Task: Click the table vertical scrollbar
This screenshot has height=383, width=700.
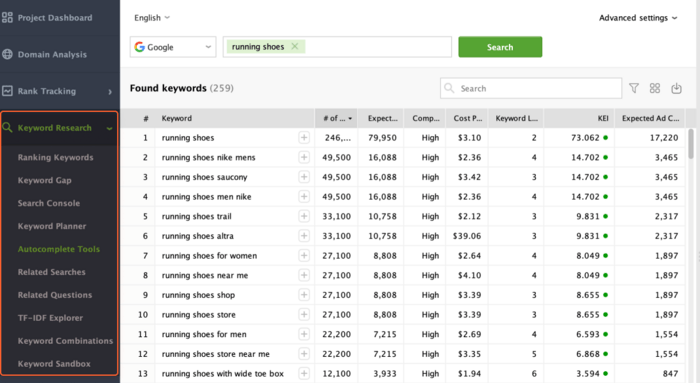Action: 691,143
